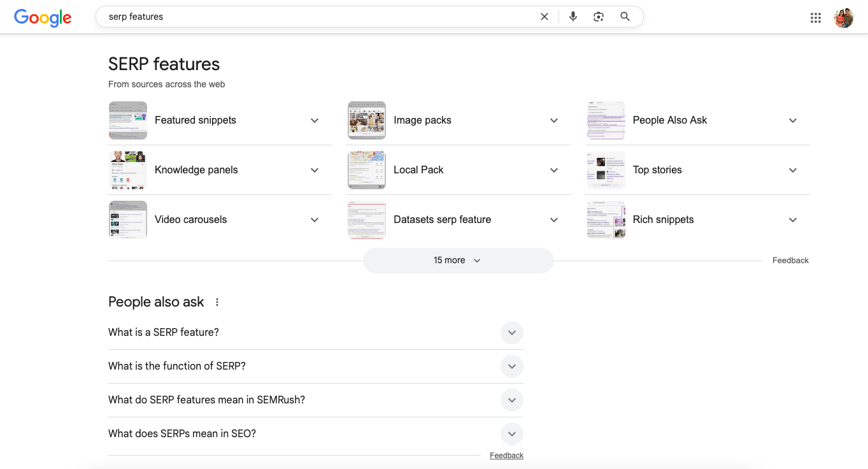The width and height of the screenshot is (868, 469).
Task: Click the Local Pack thumbnail image
Action: tap(366, 170)
